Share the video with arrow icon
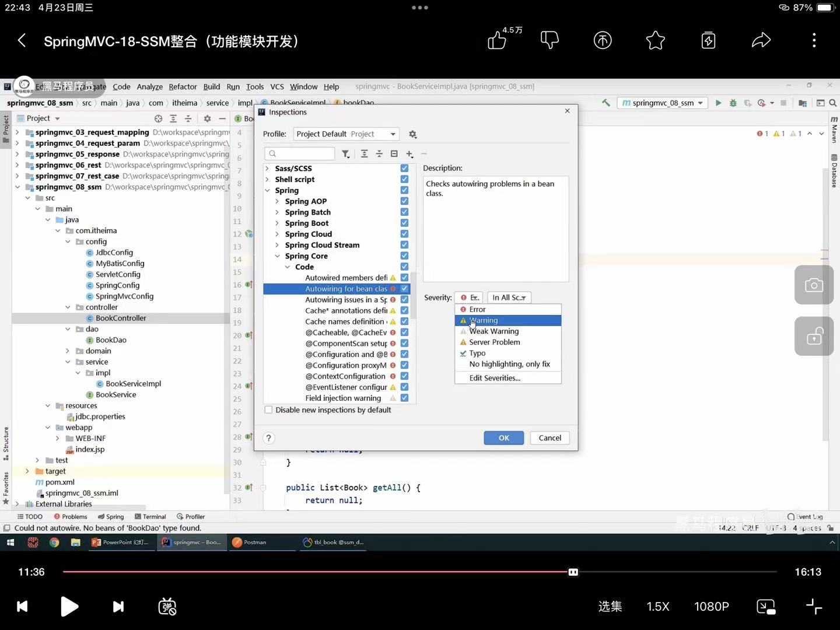 pyautogui.click(x=761, y=40)
